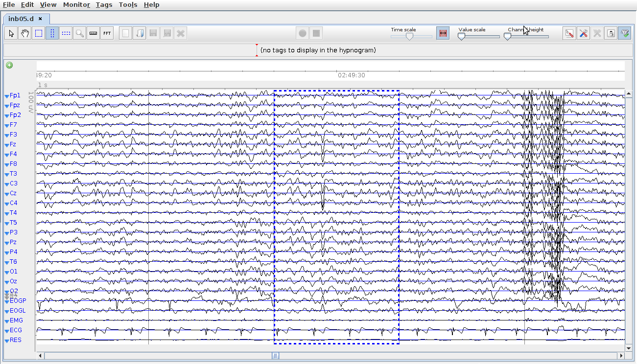The image size is (637, 364).
Task: Open the ECG channel triangle menu
Action: pos(6,331)
